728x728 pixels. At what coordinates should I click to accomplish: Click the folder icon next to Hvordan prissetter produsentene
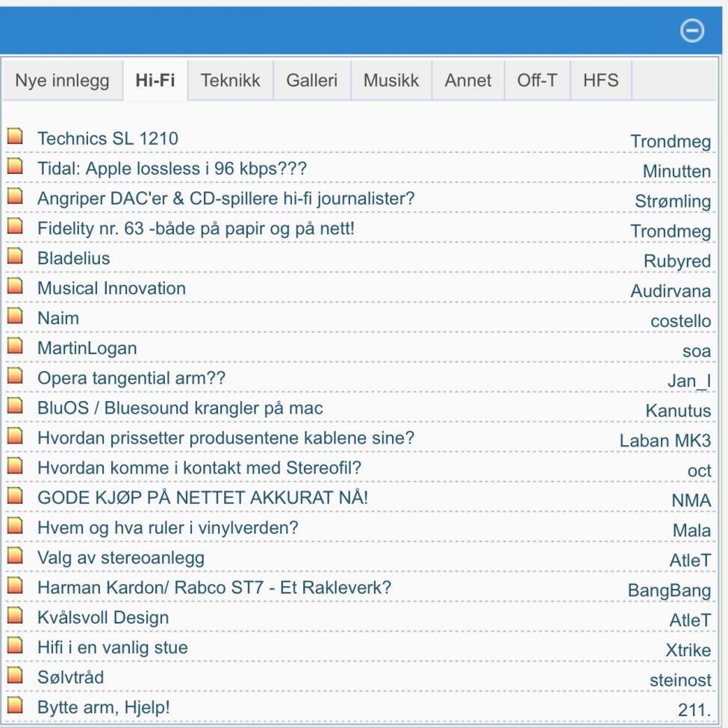coord(15,435)
